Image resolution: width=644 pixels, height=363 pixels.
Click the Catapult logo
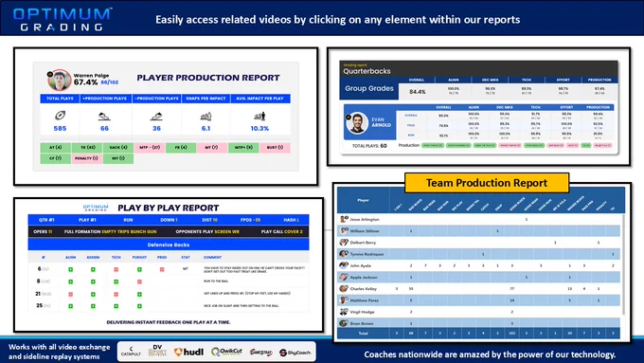[x=131, y=352]
